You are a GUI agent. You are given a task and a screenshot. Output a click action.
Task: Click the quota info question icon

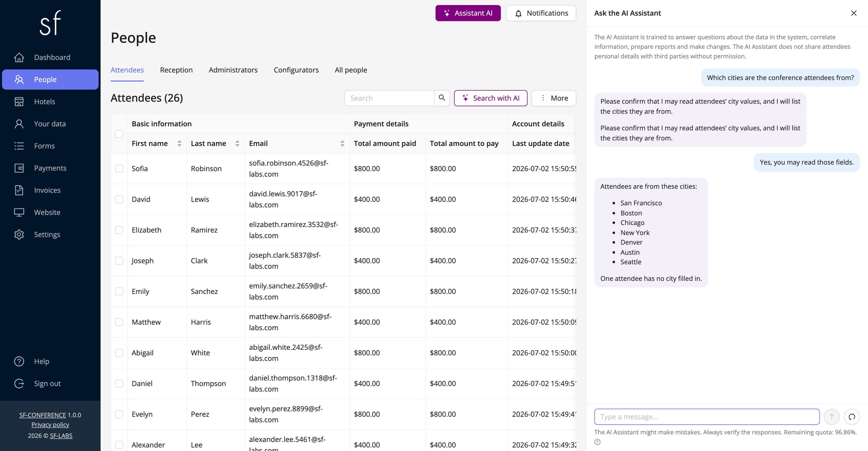coord(597,442)
